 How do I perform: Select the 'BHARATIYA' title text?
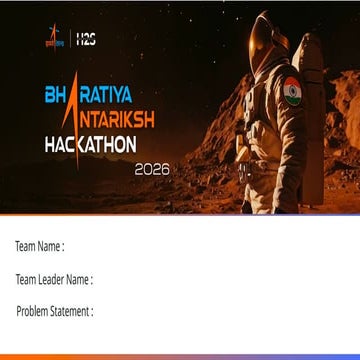tap(89, 95)
